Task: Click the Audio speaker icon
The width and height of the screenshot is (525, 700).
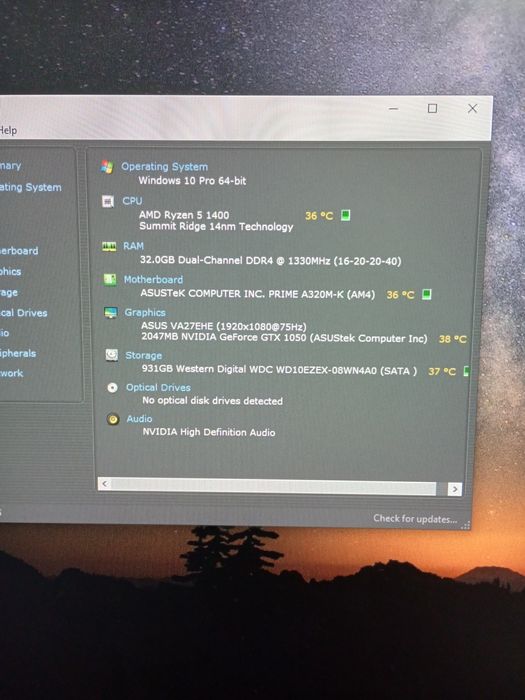Action: [113, 419]
